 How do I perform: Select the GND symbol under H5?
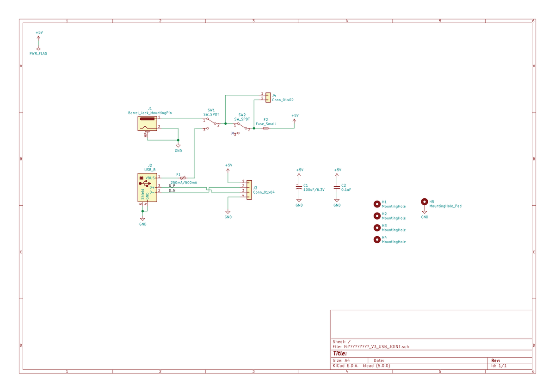point(424,212)
